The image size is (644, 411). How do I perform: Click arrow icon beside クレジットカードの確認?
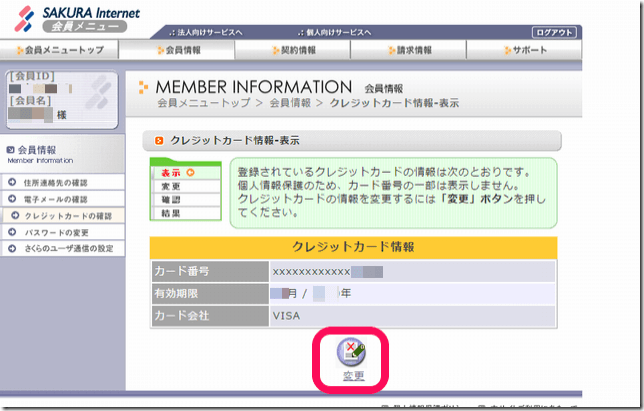15,216
